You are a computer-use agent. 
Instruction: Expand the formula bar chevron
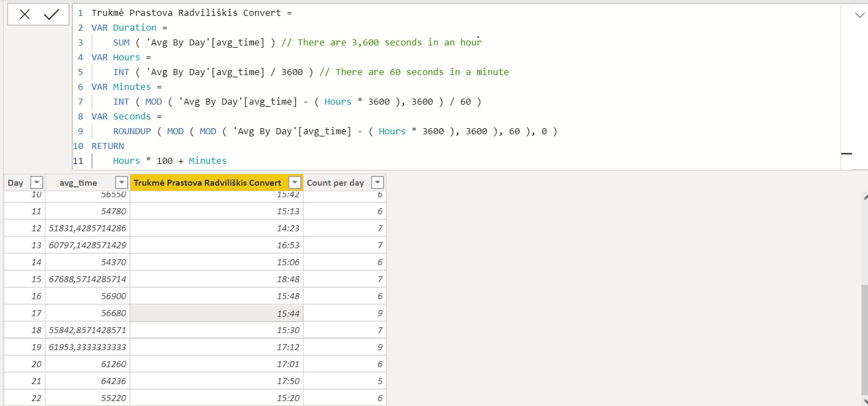point(860,15)
